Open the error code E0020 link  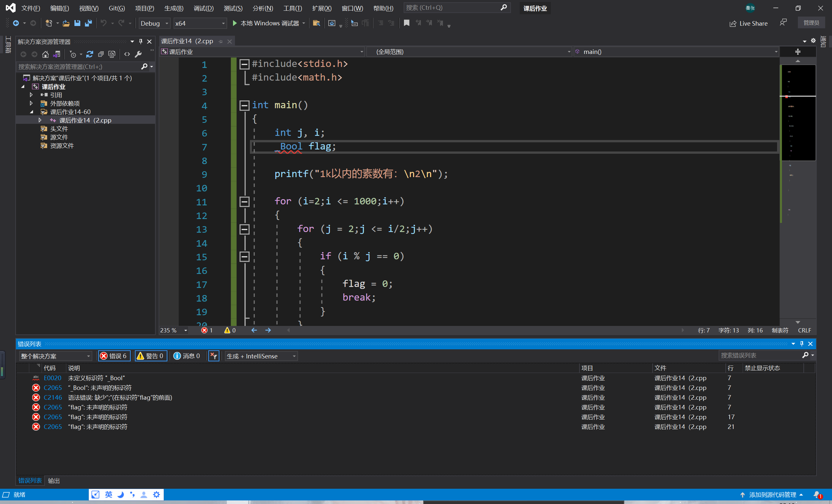[x=52, y=378]
